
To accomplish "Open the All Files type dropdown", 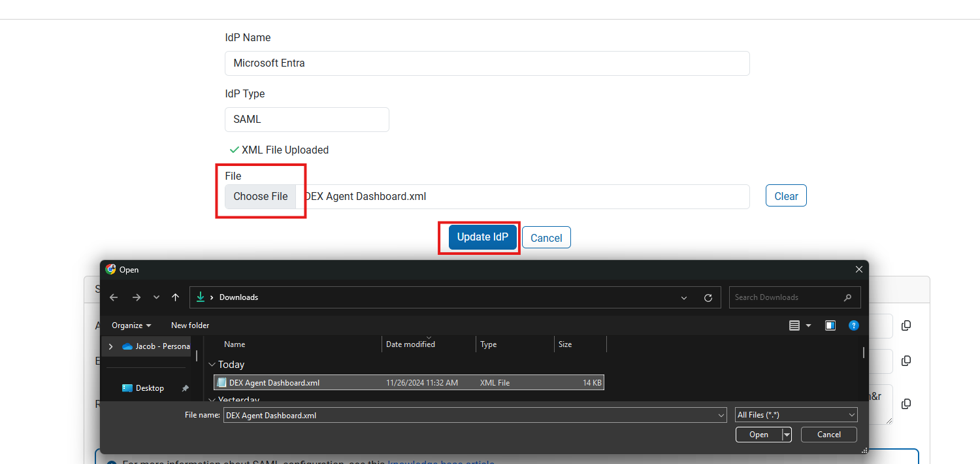I will (796, 415).
